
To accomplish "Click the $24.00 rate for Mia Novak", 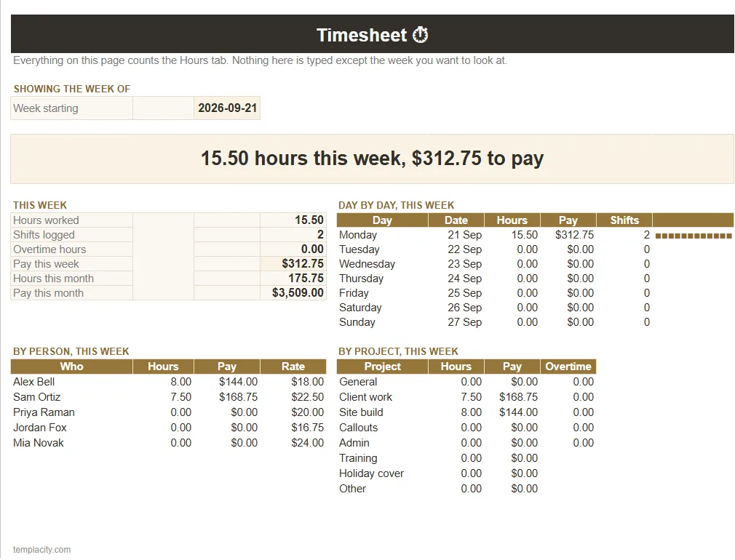I will [x=308, y=443].
